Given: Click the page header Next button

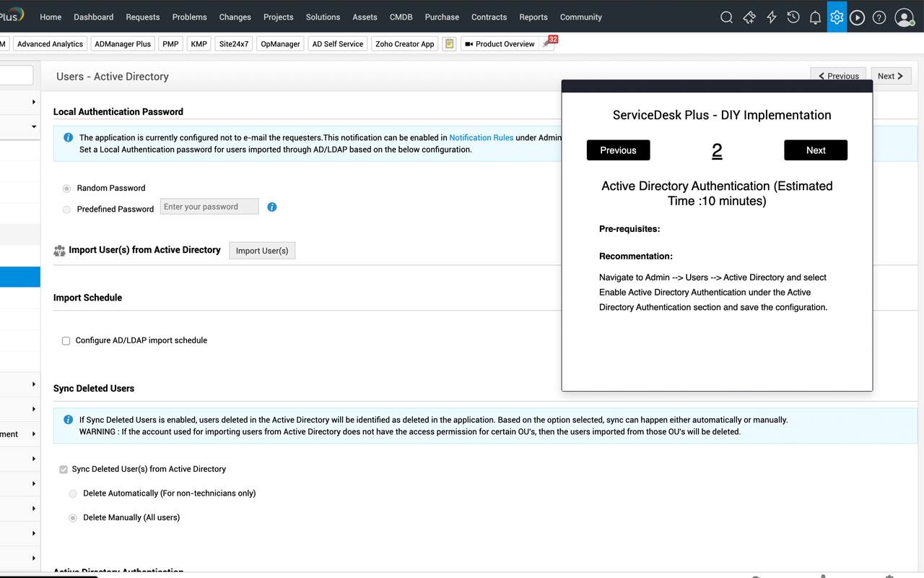Looking at the screenshot, I should [891, 76].
